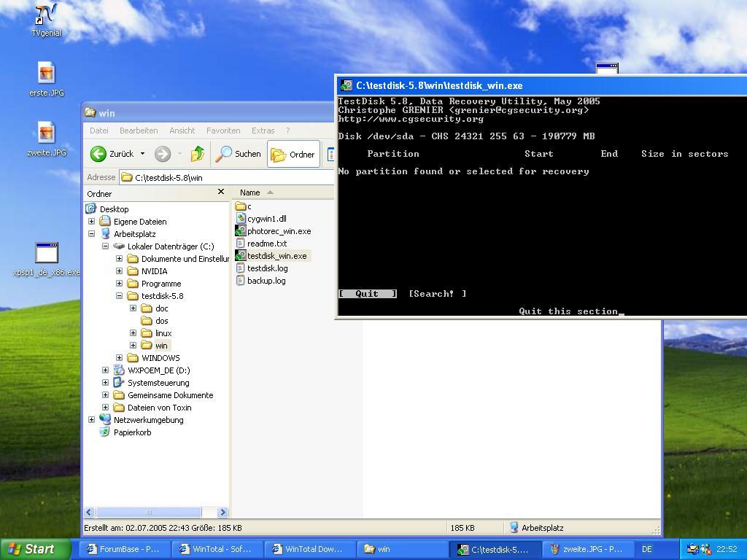
Task: Select the zweite.JPG desktop icon
Action: click(x=46, y=139)
